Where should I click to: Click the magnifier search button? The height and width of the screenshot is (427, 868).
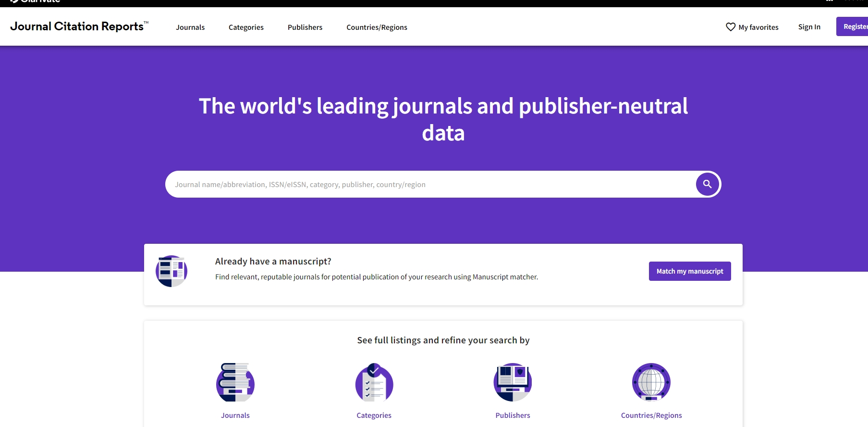click(x=707, y=184)
